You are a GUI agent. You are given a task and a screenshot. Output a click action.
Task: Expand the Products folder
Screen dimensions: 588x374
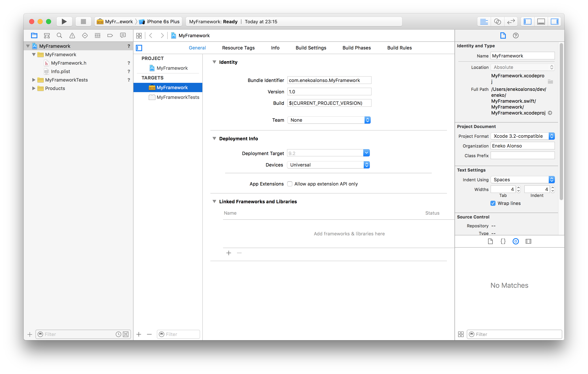click(34, 89)
